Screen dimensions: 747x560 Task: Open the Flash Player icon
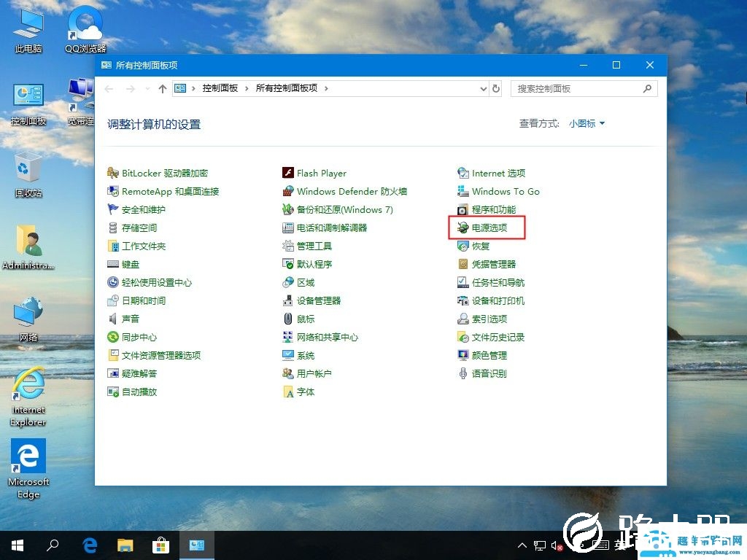click(x=287, y=173)
